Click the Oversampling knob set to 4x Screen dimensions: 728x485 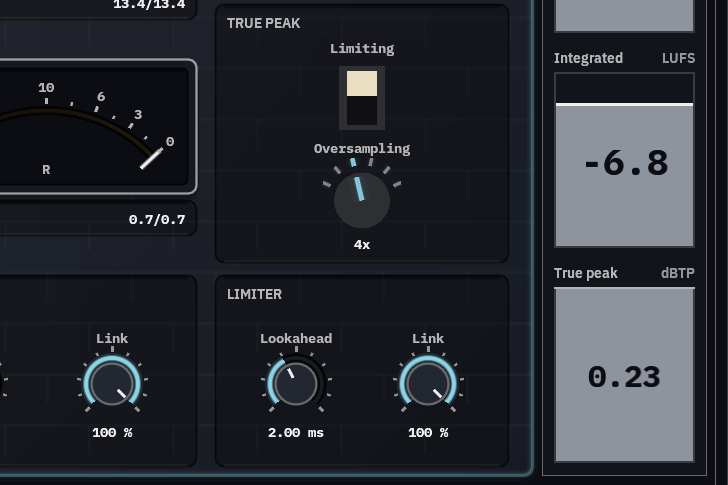[362, 200]
